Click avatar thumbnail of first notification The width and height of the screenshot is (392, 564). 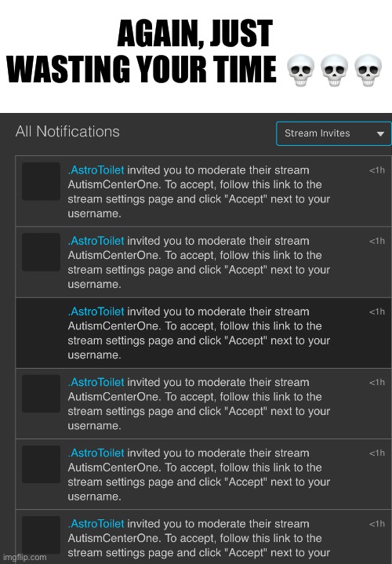point(41,181)
